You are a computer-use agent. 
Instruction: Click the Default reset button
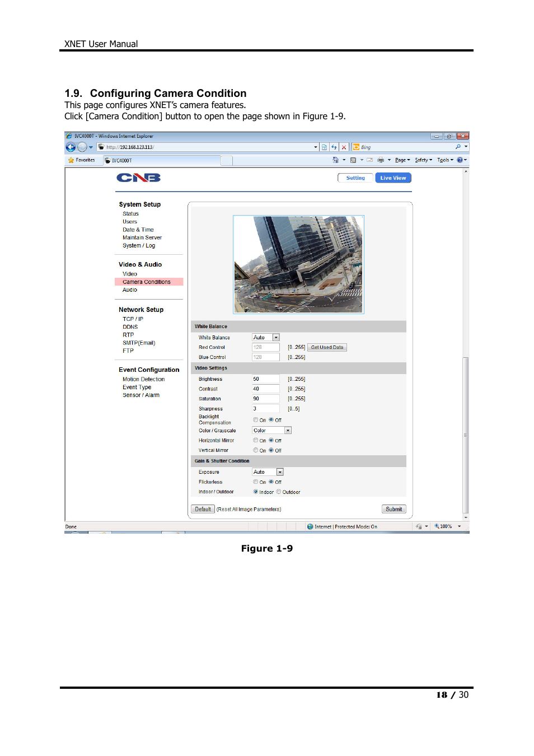pos(203,509)
